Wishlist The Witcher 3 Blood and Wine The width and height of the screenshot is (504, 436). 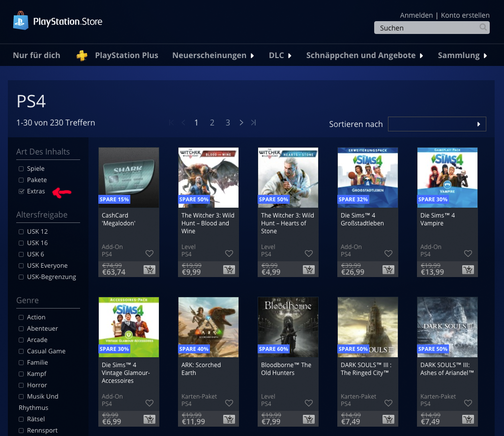[x=229, y=253]
